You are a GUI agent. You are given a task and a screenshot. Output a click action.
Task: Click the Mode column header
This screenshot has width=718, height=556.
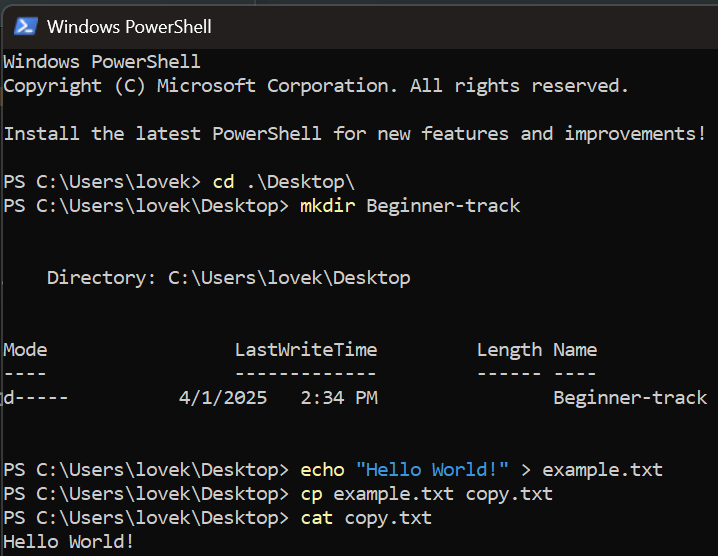click(x=26, y=350)
